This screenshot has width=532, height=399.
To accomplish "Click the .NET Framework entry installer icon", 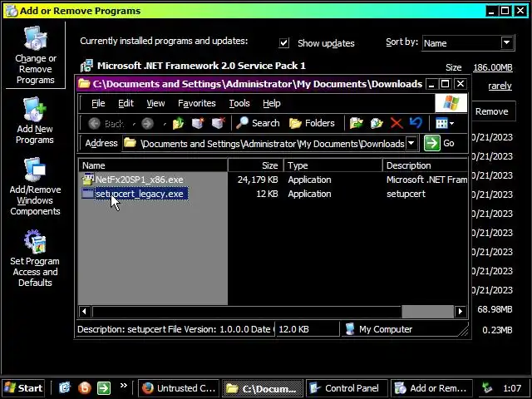I will [x=86, y=66].
